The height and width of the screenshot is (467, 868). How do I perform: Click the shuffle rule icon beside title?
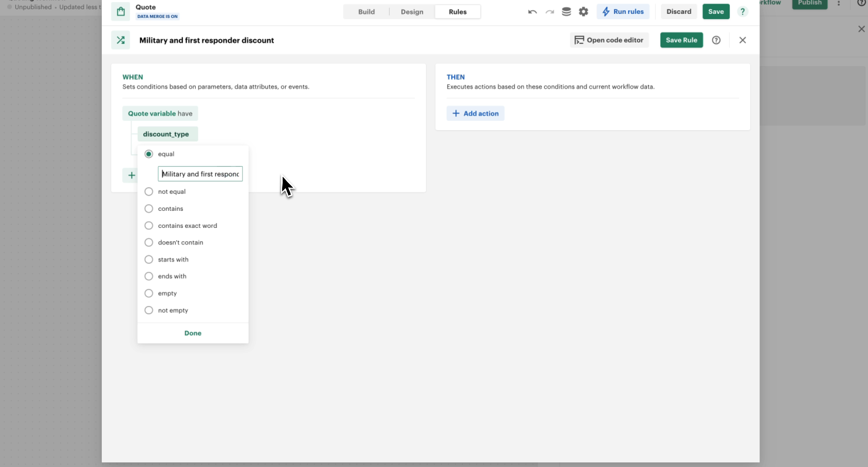121,40
